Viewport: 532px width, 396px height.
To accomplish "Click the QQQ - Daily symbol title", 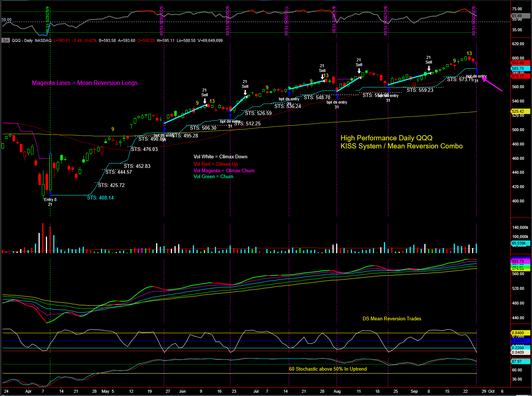I will pos(22,40).
